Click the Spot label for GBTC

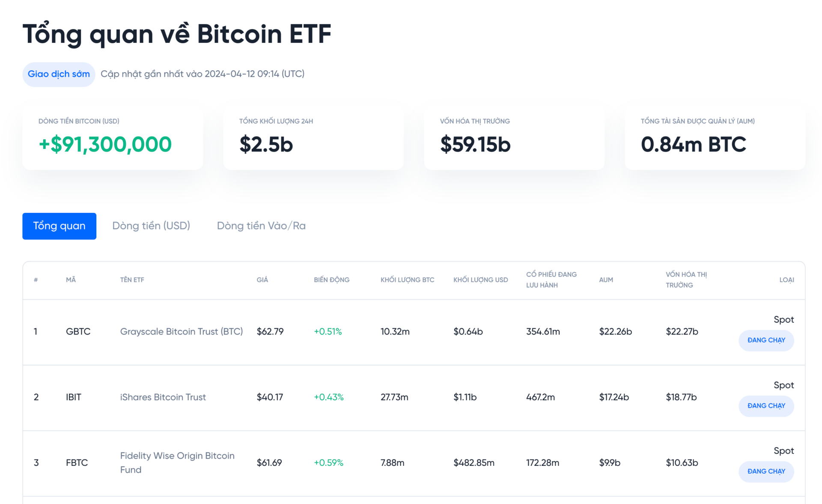point(783,319)
